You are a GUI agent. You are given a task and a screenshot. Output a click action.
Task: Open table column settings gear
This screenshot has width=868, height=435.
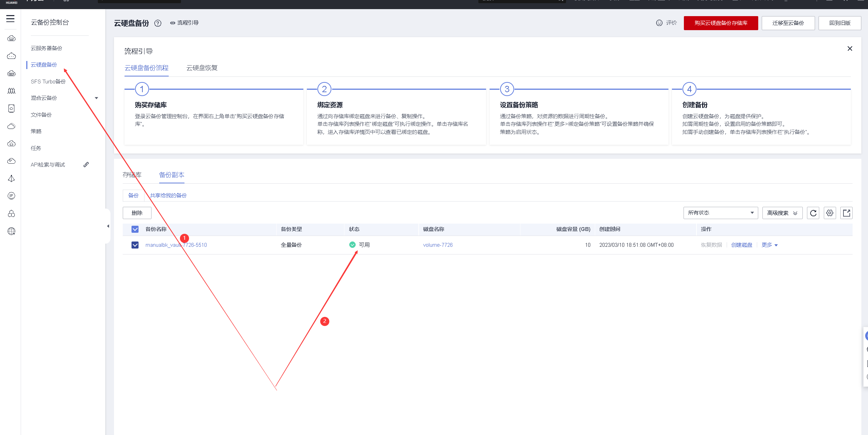click(829, 213)
